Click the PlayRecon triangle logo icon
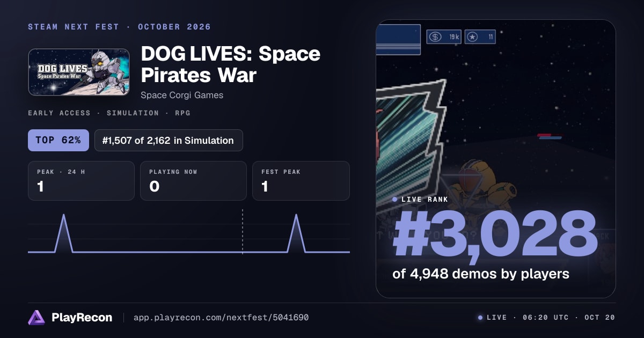 (x=36, y=318)
